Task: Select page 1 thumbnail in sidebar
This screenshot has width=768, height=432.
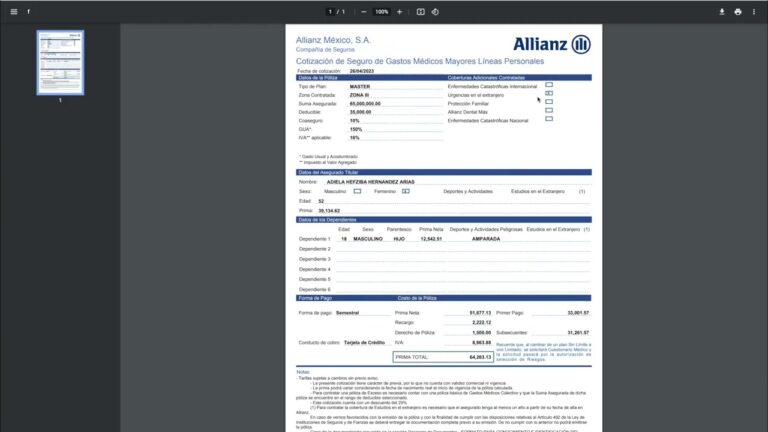Action: [60, 63]
